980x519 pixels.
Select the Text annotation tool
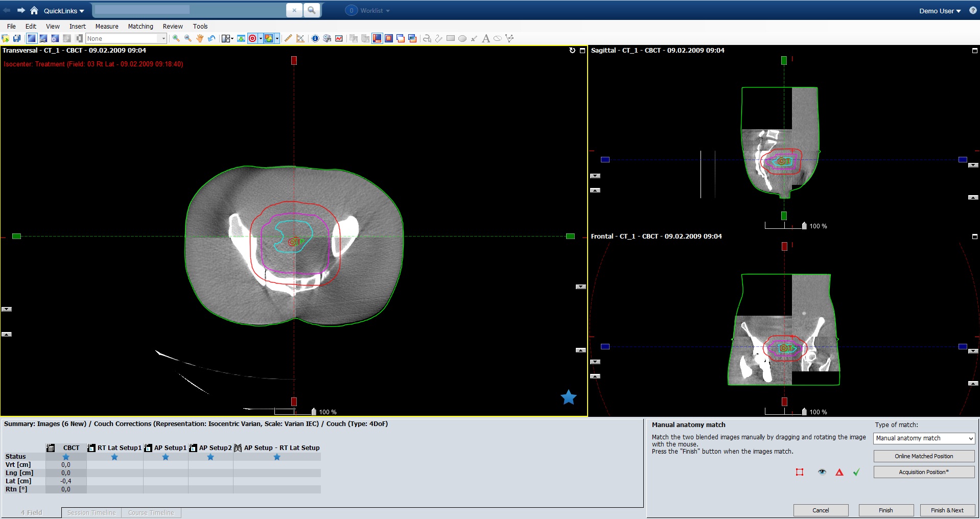(486, 38)
